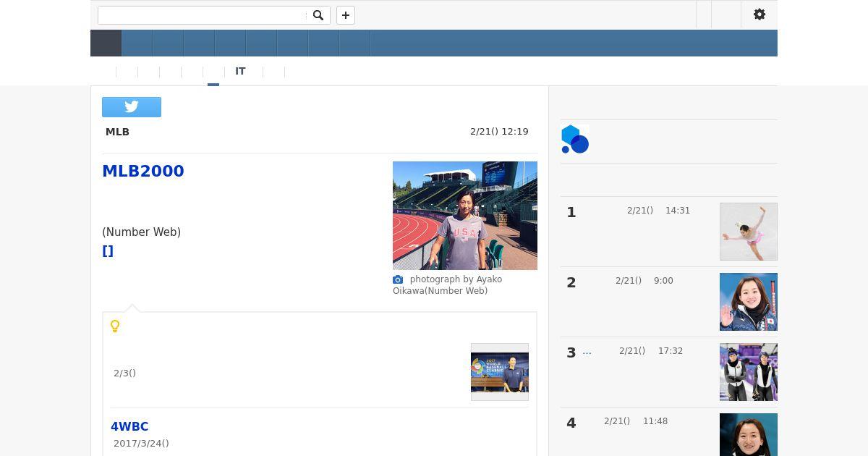Open ranking 4 smiling woman thumbnail
The height and width of the screenshot is (456, 868).
[x=749, y=434]
